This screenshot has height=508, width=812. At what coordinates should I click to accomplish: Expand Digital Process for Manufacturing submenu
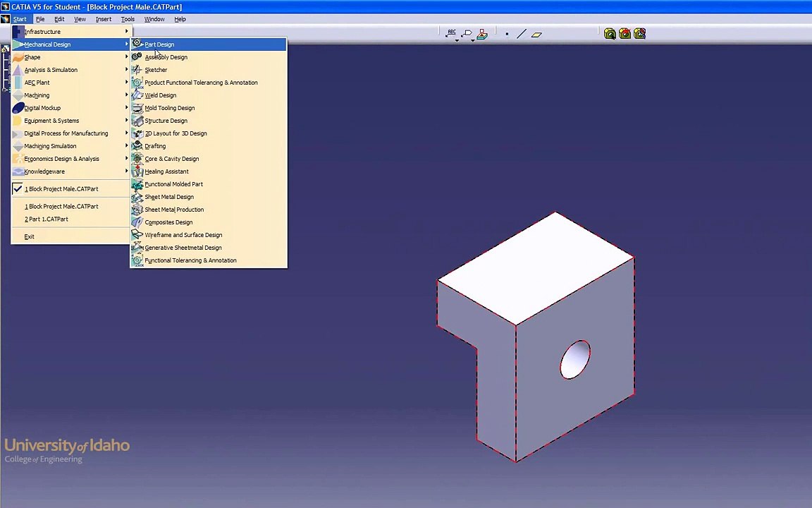click(70, 133)
